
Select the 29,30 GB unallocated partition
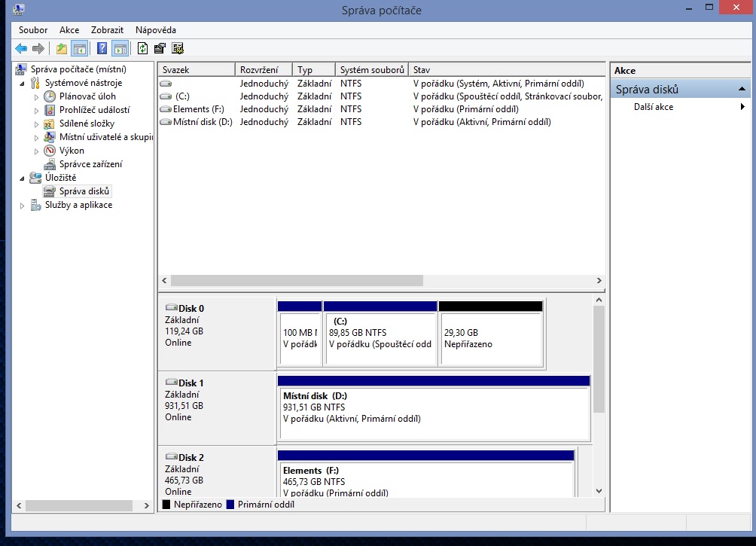click(490, 339)
